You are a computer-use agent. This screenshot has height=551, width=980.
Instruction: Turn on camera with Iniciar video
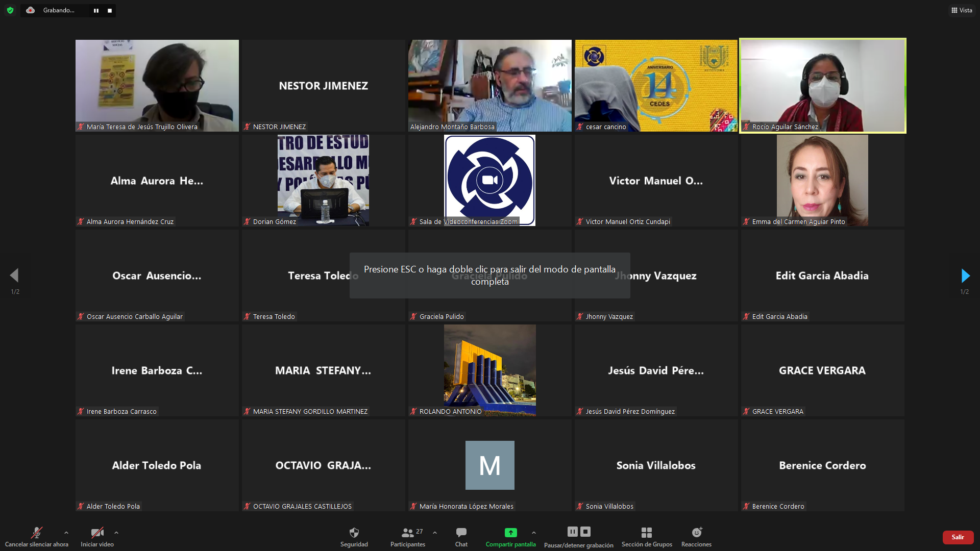97,537
